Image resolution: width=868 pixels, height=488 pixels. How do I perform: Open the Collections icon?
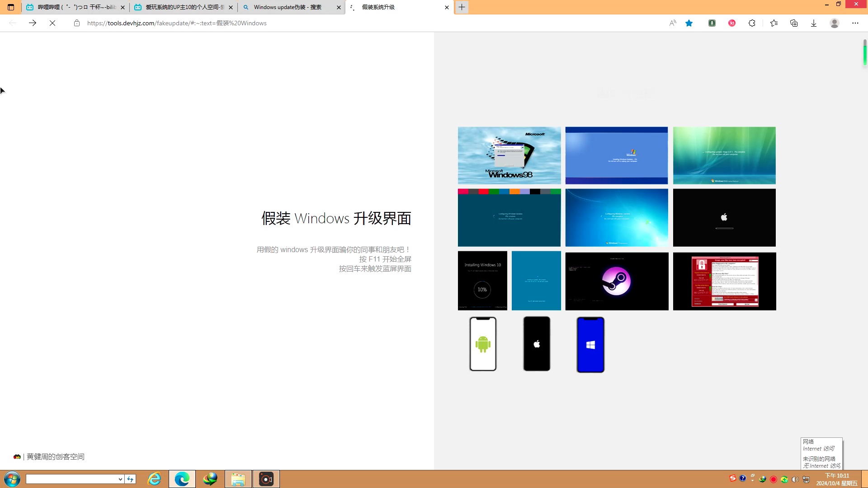794,23
